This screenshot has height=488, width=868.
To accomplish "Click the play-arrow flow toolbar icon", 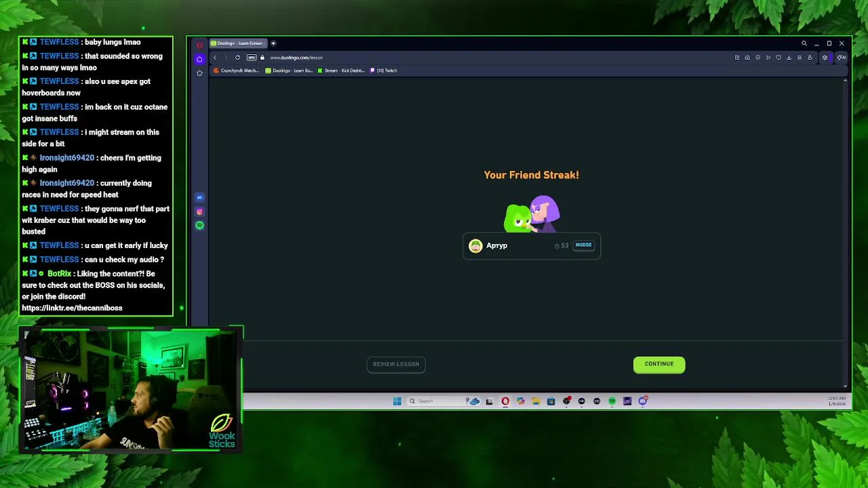I will pyautogui.click(x=768, y=58).
